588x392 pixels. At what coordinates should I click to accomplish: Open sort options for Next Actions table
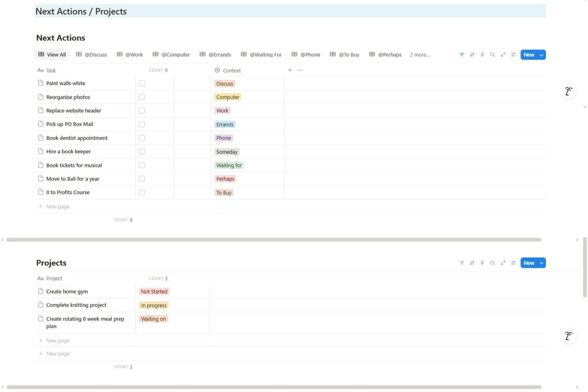[x=472, y=55]
